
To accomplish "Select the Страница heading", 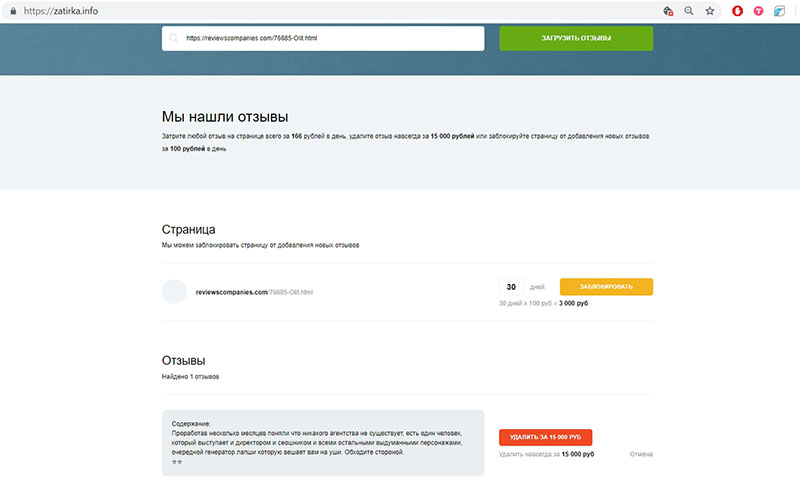I will coord(188,230).
